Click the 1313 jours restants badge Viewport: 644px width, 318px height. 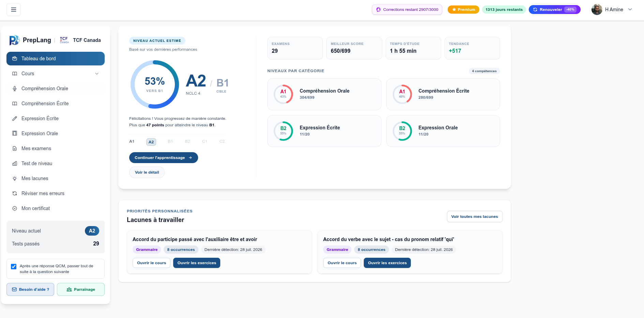(x=504, y=10)
